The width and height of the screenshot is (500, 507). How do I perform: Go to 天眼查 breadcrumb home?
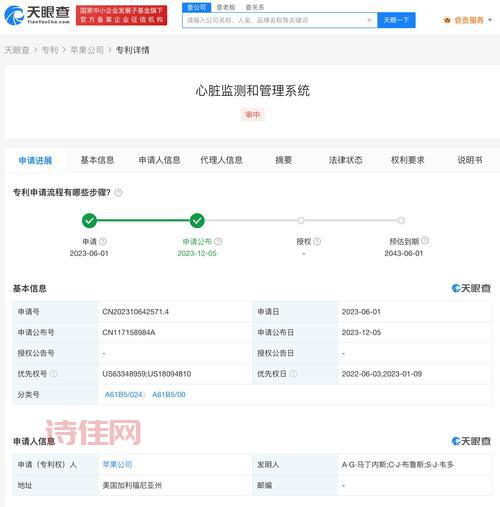pyautogui.click(x=17, y=50)
